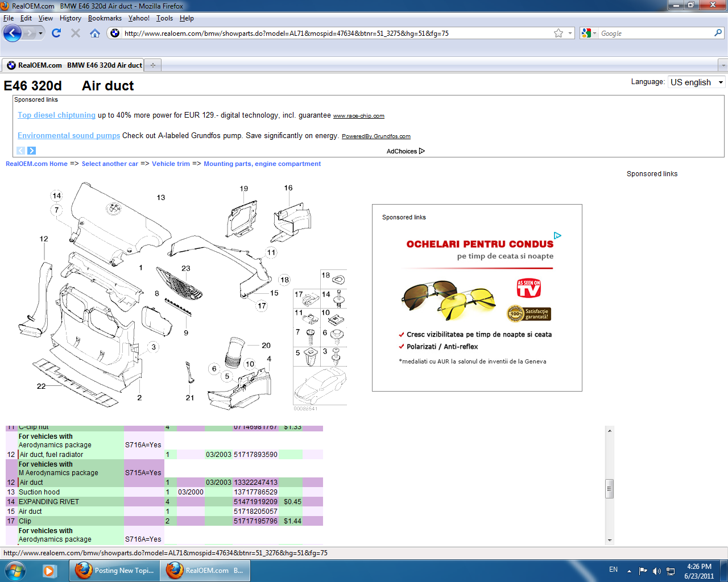Open a new tab with the plus button
Image resolution: width=728 pixels, height=582 pixels.
point(153,65)
